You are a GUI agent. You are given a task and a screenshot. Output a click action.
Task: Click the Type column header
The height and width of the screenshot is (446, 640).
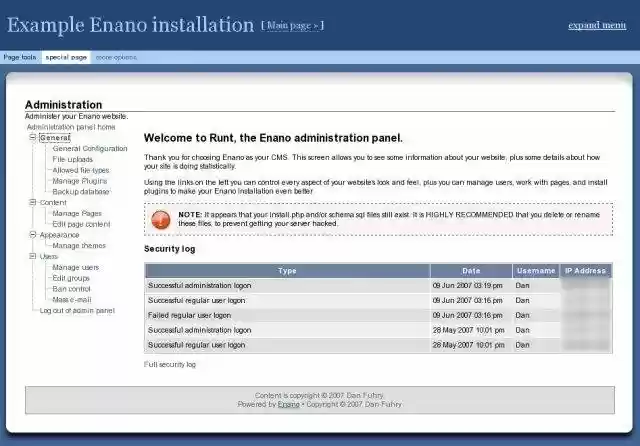(x=287, y=271)
